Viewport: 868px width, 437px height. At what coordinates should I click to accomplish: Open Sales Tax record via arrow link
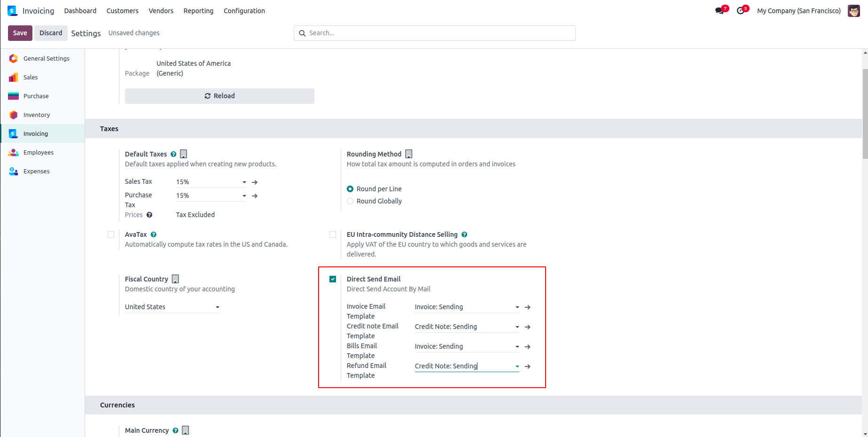(255, 182)
